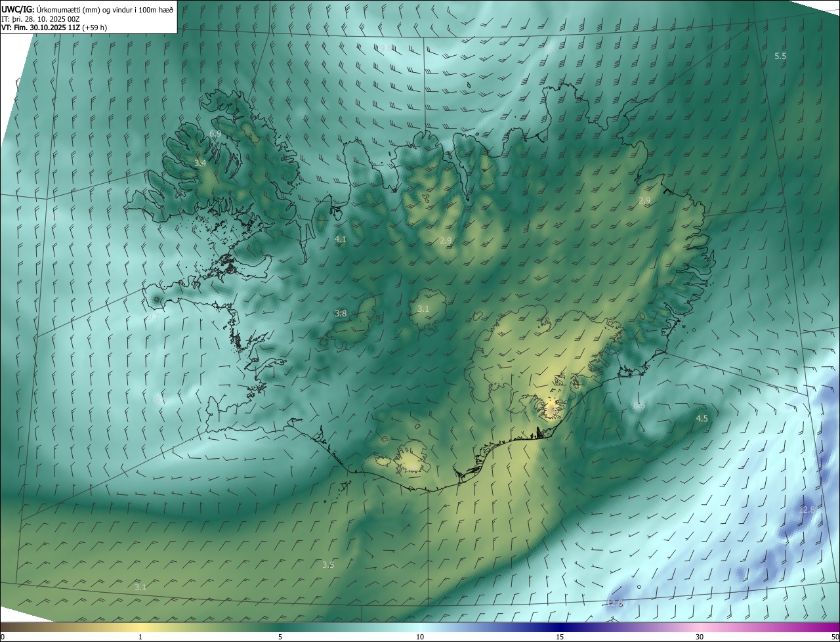Click the 12.8 value in the blue area
This screenshot has width=840, height=642.
[x=807, y=509]
